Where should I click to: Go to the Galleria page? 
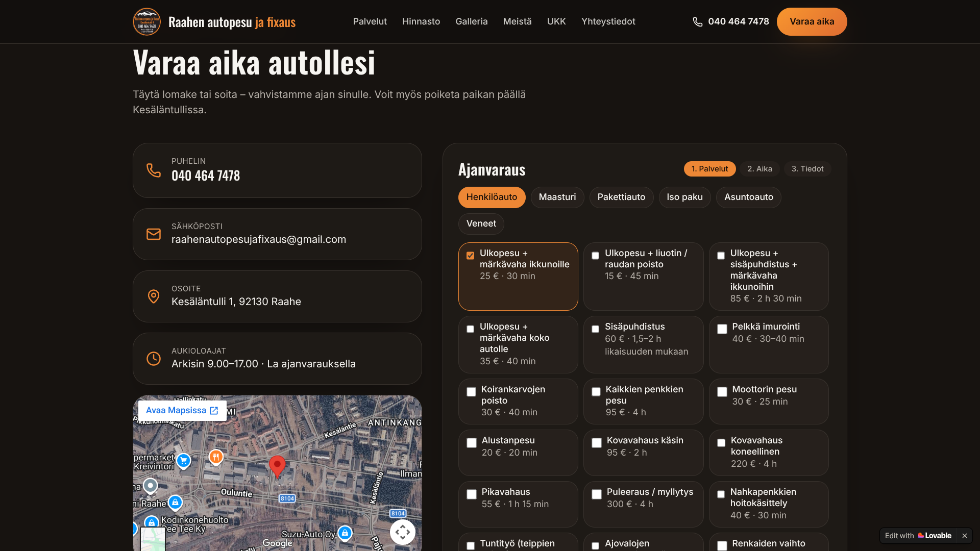pos(472,21)
